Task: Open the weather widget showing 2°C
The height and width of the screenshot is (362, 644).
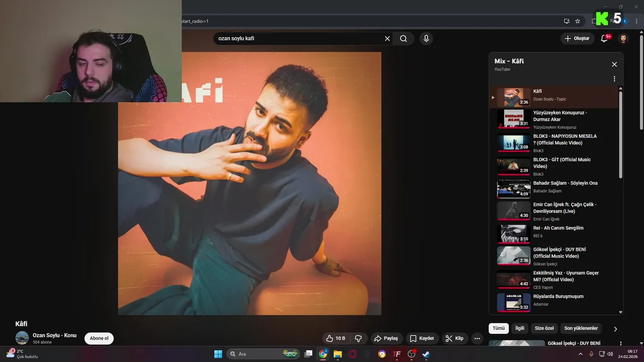Action: tap(23, 354)
